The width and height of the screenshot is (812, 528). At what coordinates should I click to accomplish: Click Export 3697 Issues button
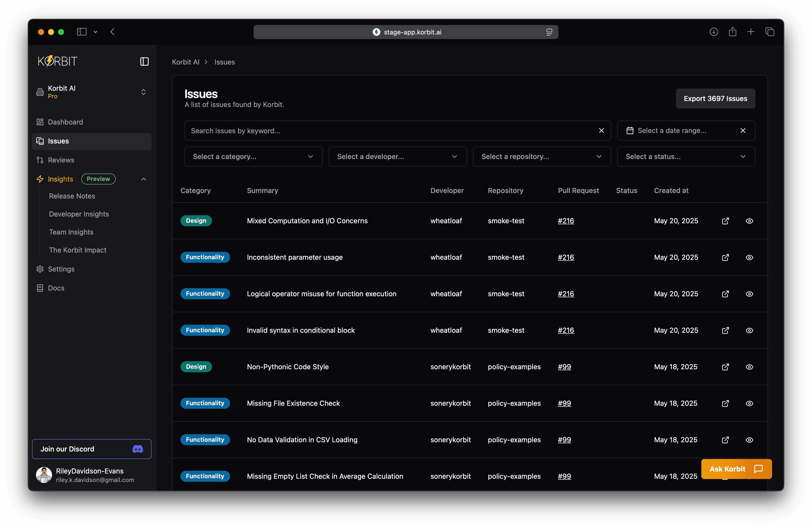coord(715,98)
